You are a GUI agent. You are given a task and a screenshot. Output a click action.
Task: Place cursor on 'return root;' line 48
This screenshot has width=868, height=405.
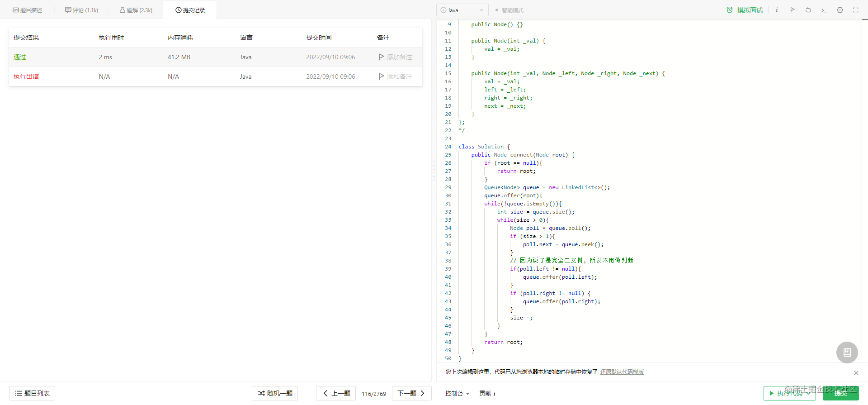[503, 342]
